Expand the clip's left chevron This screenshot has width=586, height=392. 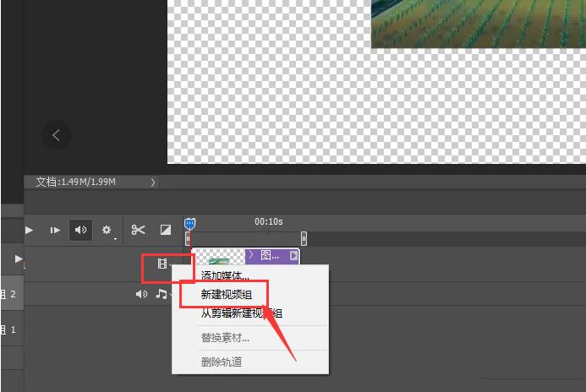(x=251, y=255)
